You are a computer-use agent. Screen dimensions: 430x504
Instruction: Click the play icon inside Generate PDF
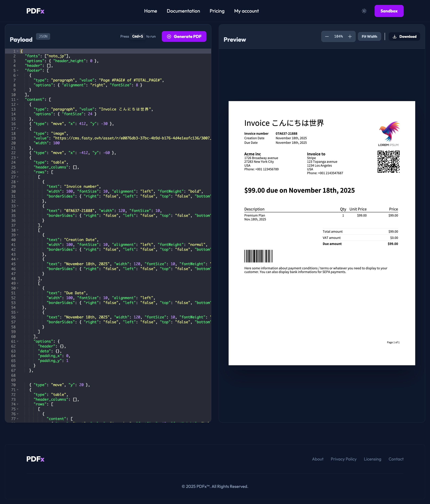[x=169, y=36]
